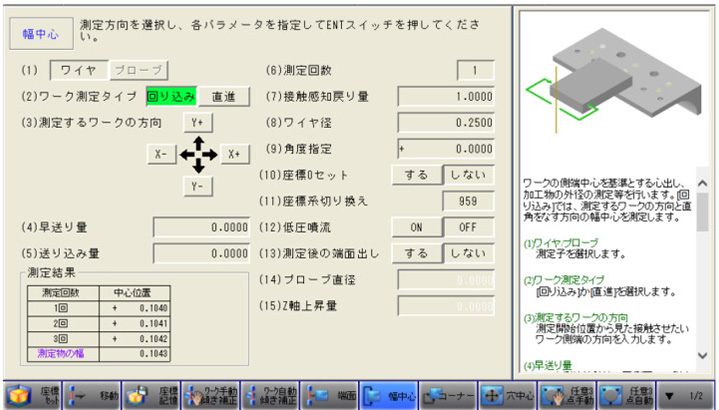Click the 測定回数 input field
This screenshot has width=719, height=410.
pyautogui.click(x=476, y=70)
